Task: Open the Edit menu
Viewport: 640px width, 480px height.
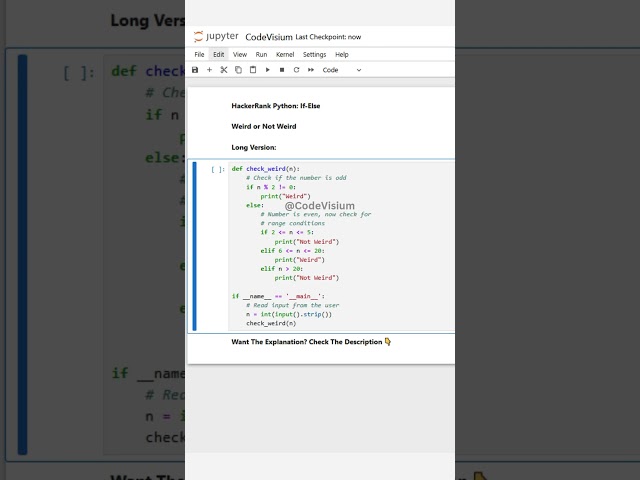Action: click(218, 54)
